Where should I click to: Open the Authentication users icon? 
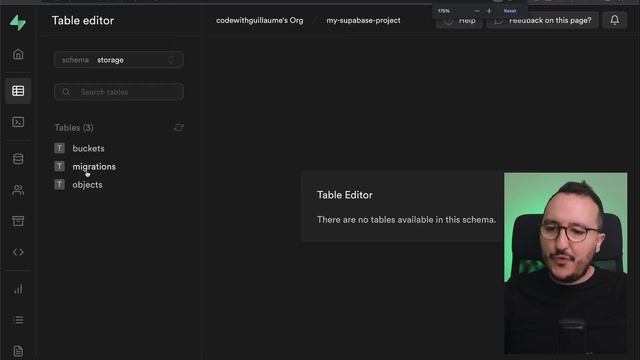click(x=18, y=190)
